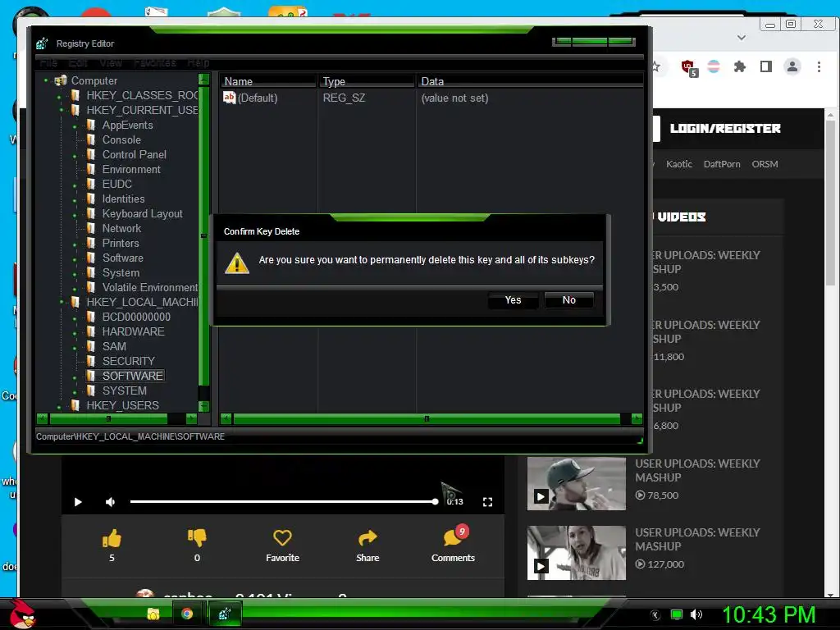Select the BCD00000000 registry key

[x=137, y=317]
